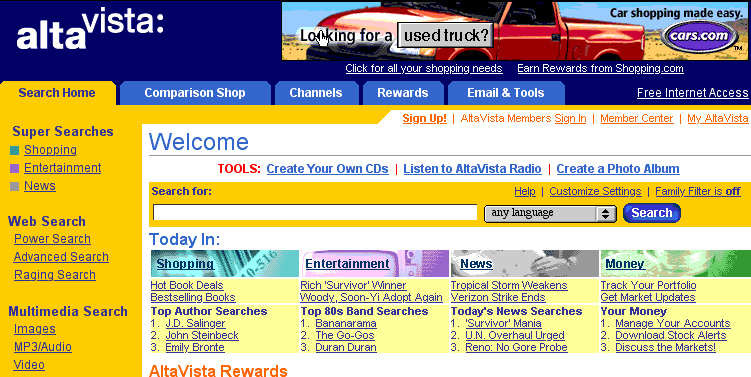Open Power Search in sidebar
The width and height of the screenshot is (751, 377).
coord(52,239)
